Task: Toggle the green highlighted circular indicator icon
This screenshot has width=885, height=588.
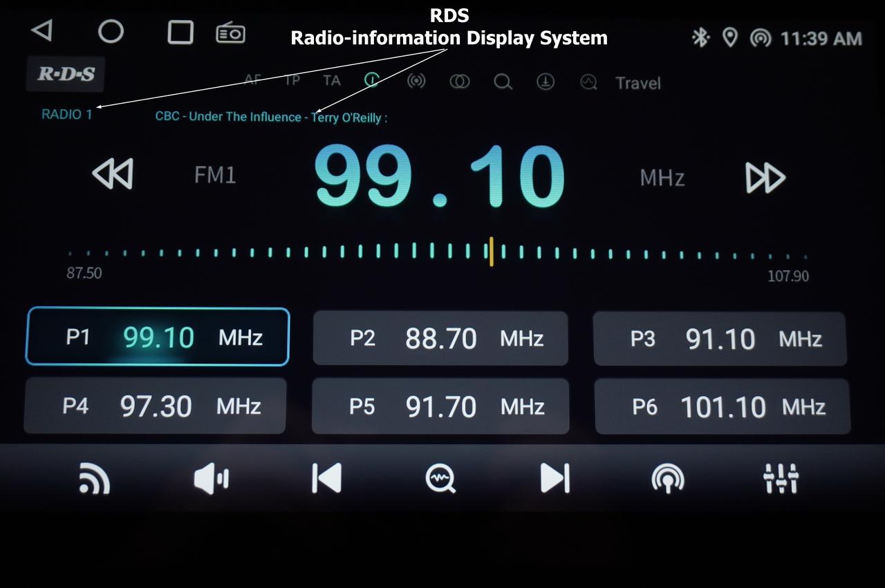Action: [372, 80]
